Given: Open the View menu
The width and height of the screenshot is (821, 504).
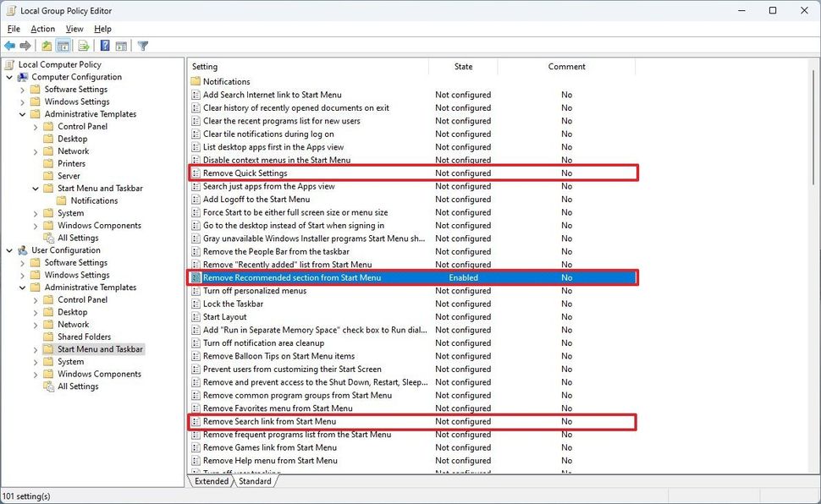Looking at the screenshot, I should [74, 28].
